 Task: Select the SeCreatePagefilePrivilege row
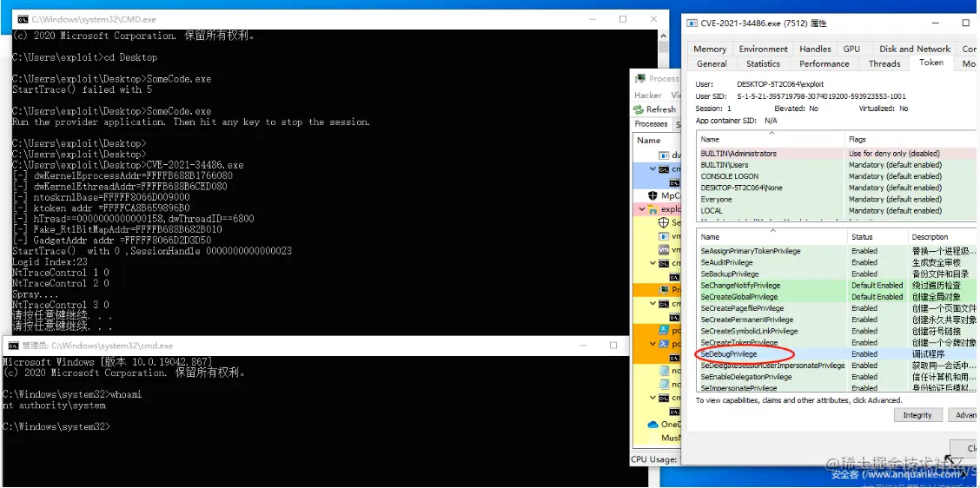[x=837, y=308]
